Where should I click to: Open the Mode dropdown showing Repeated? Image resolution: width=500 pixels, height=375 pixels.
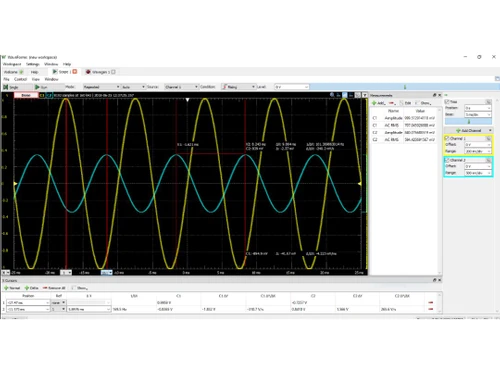tap(101, 87)
